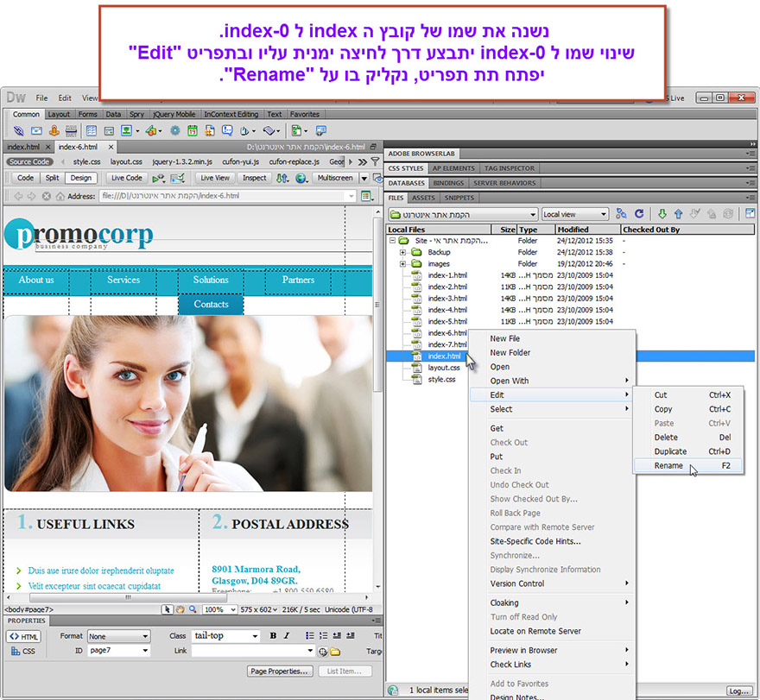Image resolution: width=760 pixels, height=700 pixels.
Task: Select index-3.html in the file list
Action: 447,299
